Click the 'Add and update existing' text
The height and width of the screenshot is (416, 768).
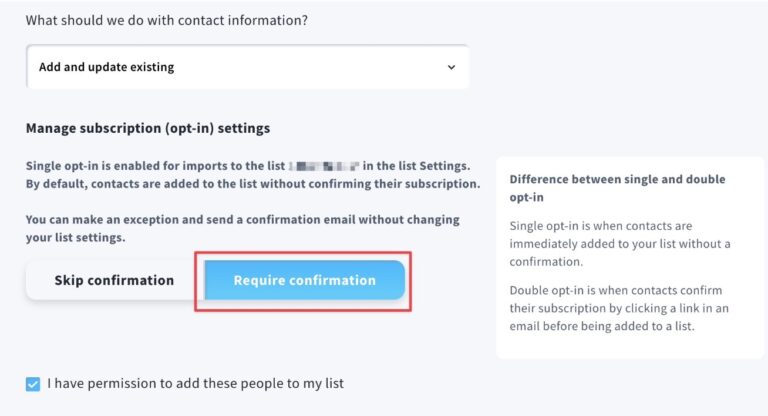pos(106,67)
